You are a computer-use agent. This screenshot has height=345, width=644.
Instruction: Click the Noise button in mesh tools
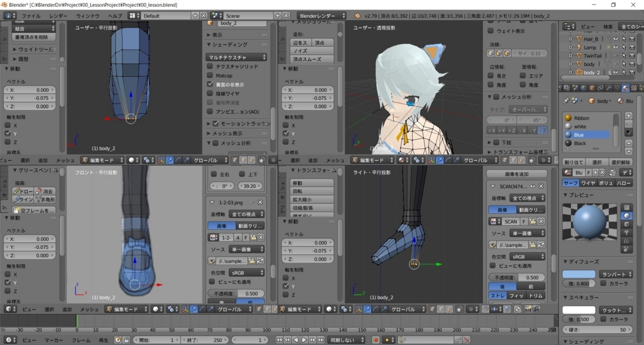pyautogui.click(x=312, y=51)
